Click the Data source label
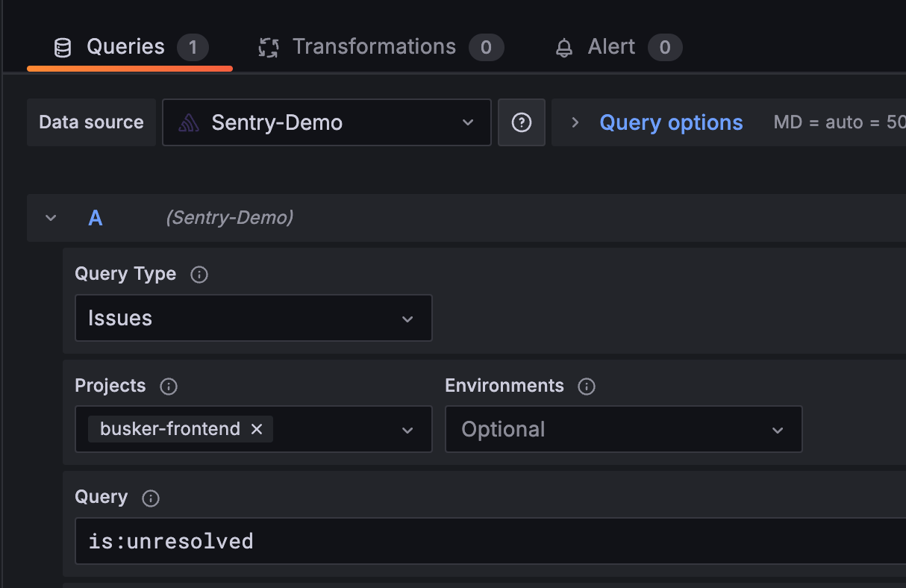Viewport: 906px width, 588px height. (91, 122)
